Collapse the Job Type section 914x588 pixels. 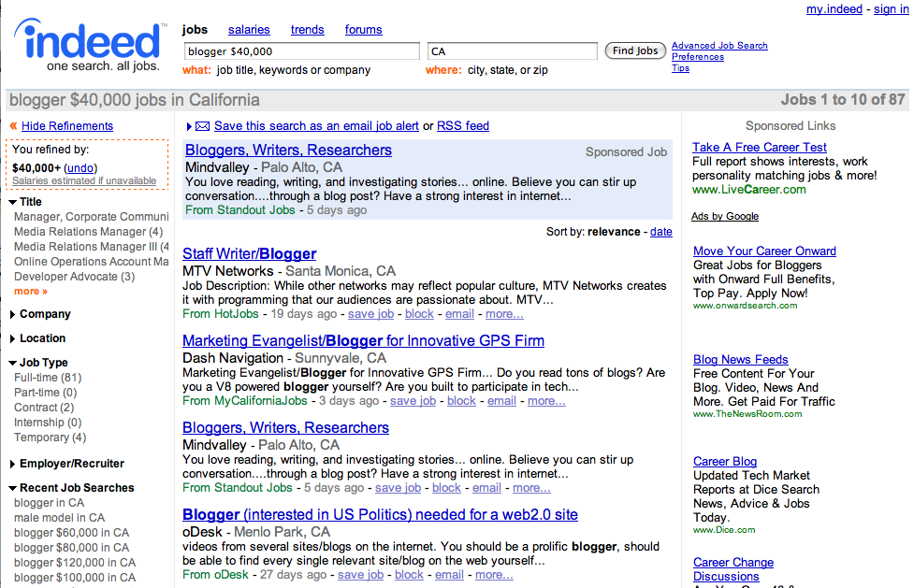[x=13, y=363]
